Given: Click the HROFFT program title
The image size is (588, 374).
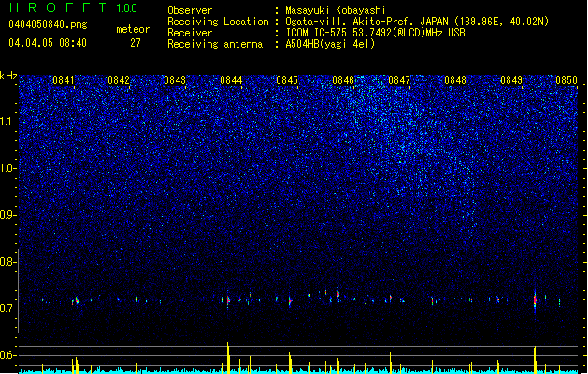Looking at the screenshot, I should [58, 7].
